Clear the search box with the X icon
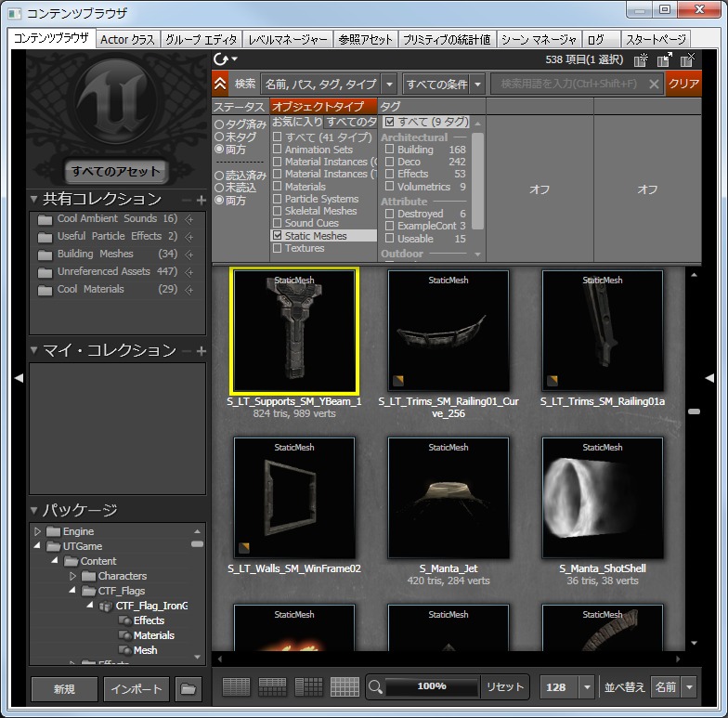The height and width of the screenshot is (718, 728). 654,84
